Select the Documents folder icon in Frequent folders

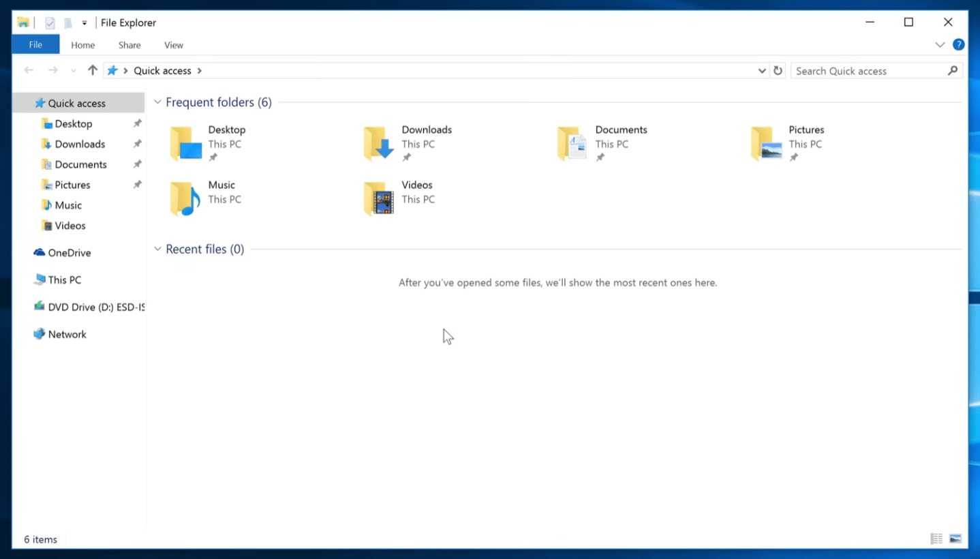pos(572,144)
